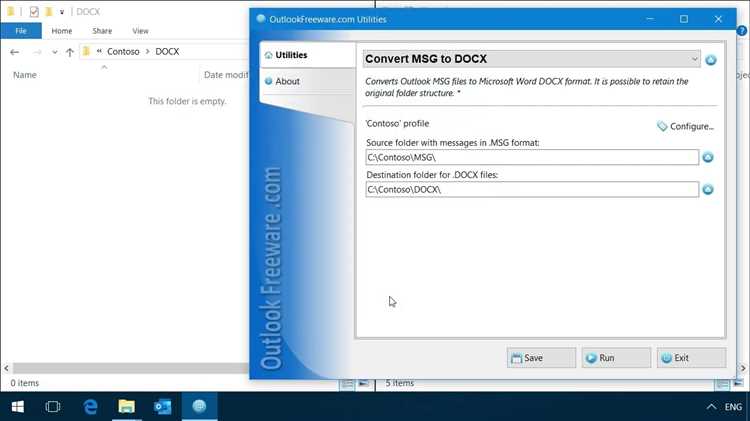The width and height of the screenshot is (750, 421).
Task: Open the Configure profile link
Action: 685,126
